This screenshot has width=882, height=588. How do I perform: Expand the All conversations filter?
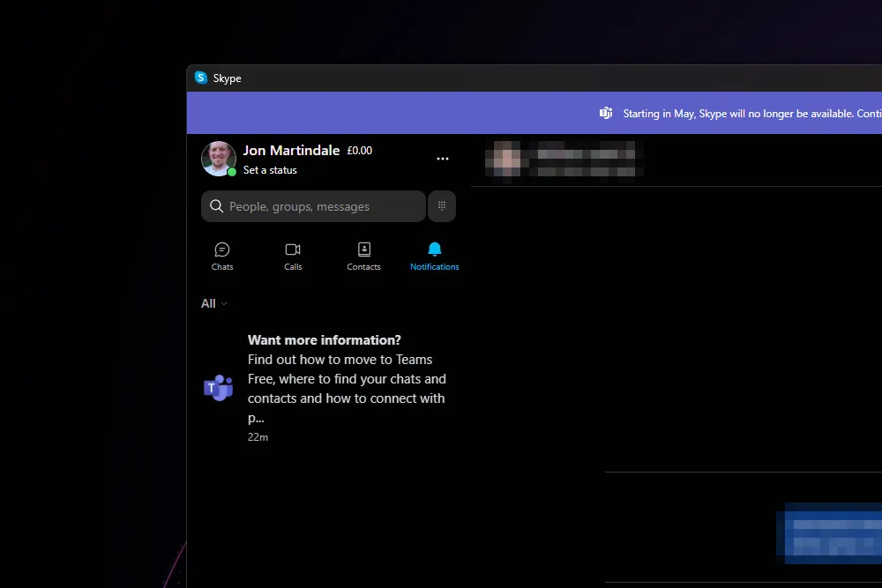coord(213,303)
